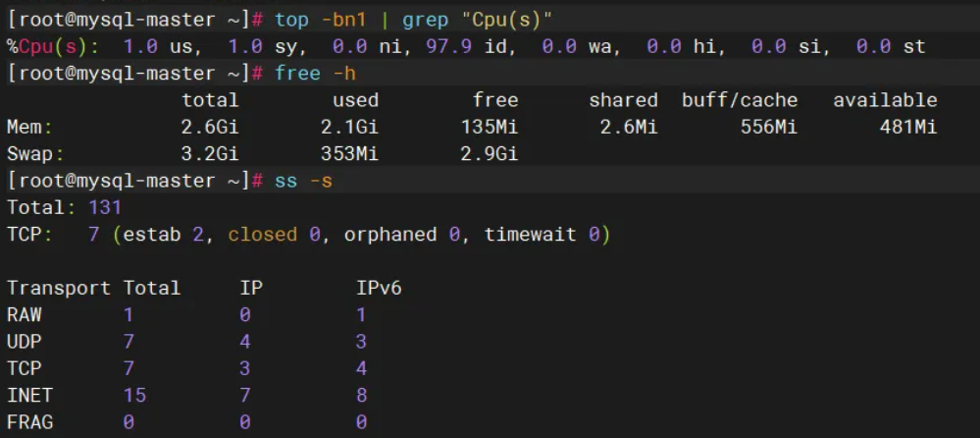
Task: Click the 1.0 value before 'us'
Action: point(140,46)
